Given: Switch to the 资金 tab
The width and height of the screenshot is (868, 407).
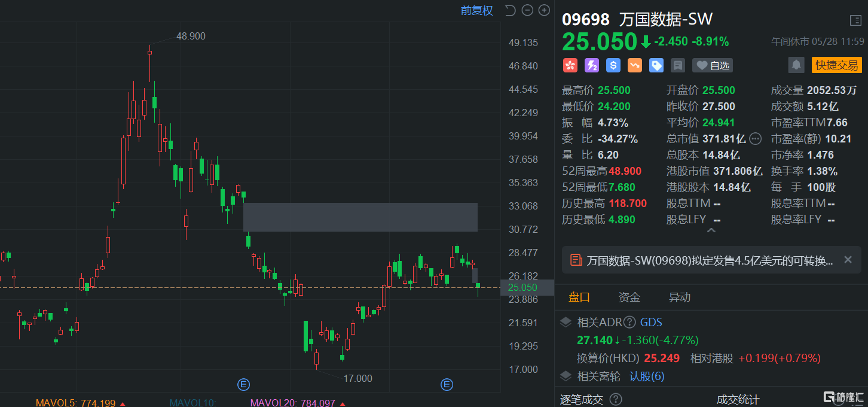Looking at the screenshot, I should click(629, 297).
